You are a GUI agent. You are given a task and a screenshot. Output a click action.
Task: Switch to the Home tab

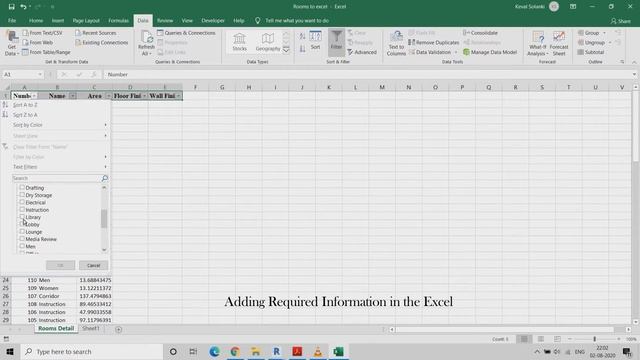point(36,20)
